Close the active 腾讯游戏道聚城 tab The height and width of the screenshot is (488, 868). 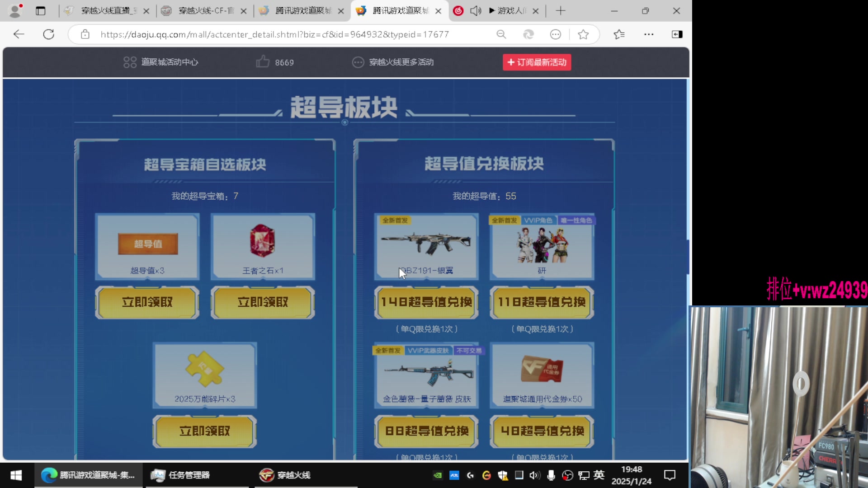(438, 11)
